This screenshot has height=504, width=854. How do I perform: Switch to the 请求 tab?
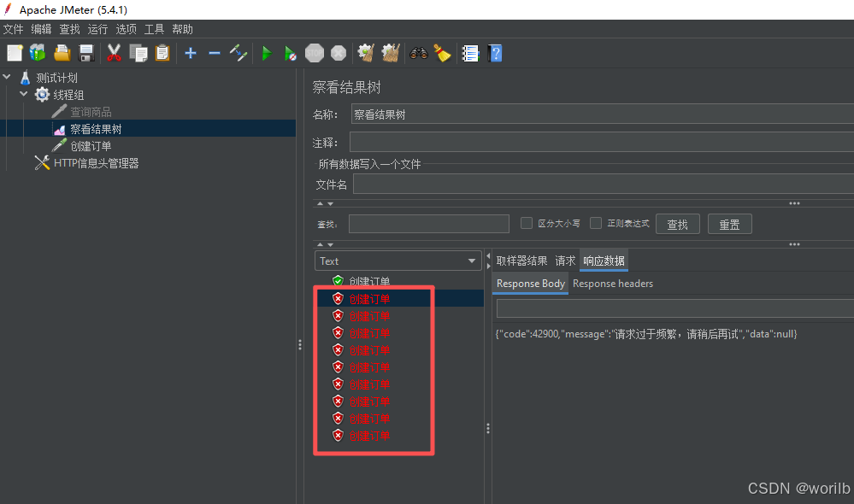pyautogui.click(x=565, y=261)
